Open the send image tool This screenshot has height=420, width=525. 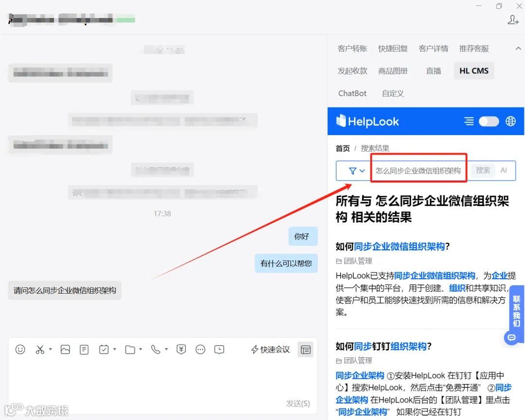click(x=65, y=349)
